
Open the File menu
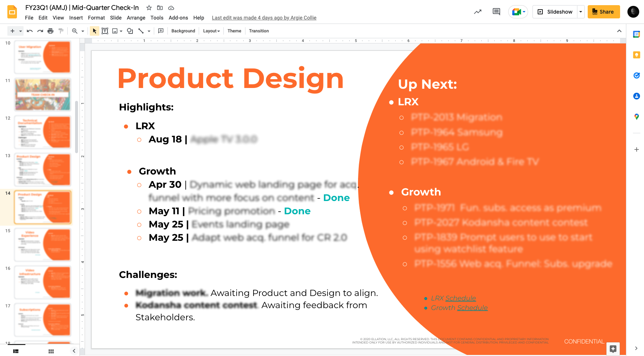coord(29,18)
